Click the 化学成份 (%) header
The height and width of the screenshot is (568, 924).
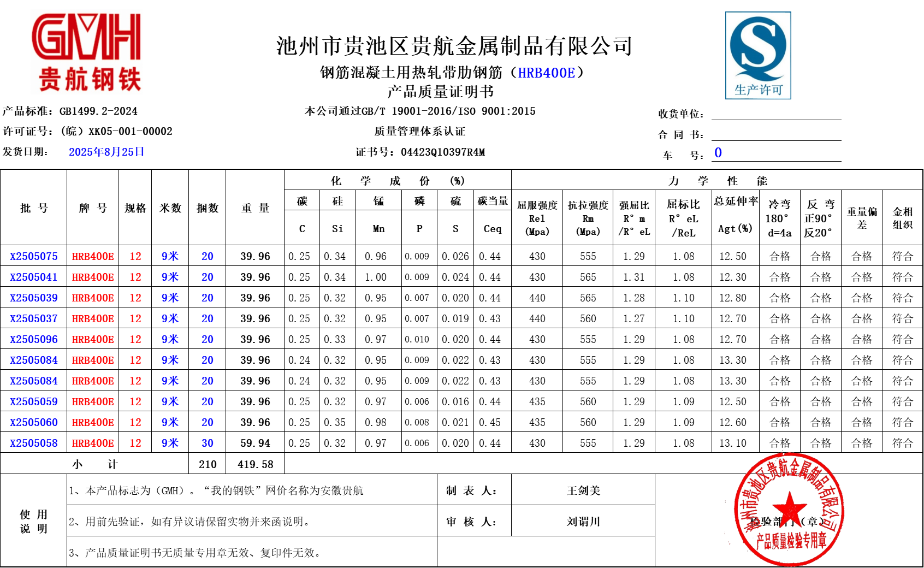click(397, 181)
